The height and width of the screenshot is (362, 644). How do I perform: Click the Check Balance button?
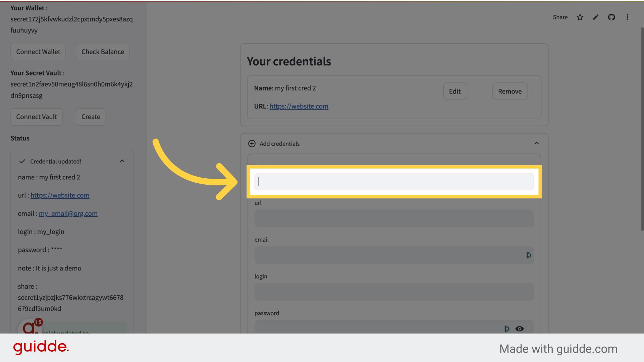click(103, 51)
